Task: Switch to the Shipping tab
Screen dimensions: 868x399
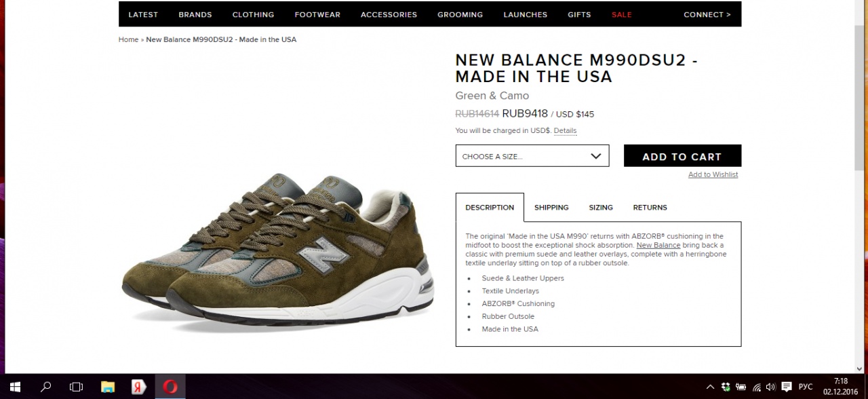Action: coord(551,208)
